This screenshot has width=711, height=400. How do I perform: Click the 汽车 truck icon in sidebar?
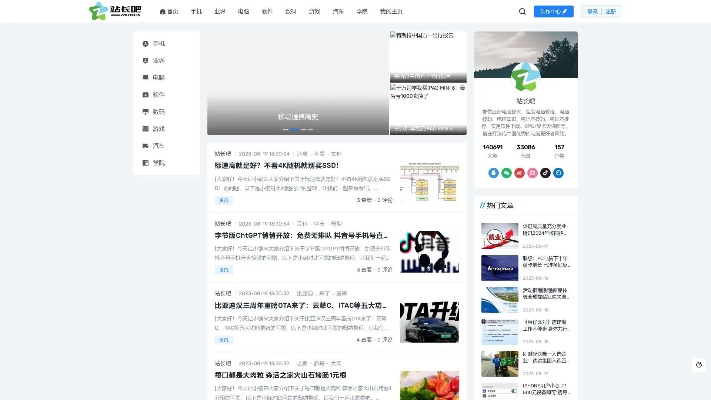click(146, 146)
